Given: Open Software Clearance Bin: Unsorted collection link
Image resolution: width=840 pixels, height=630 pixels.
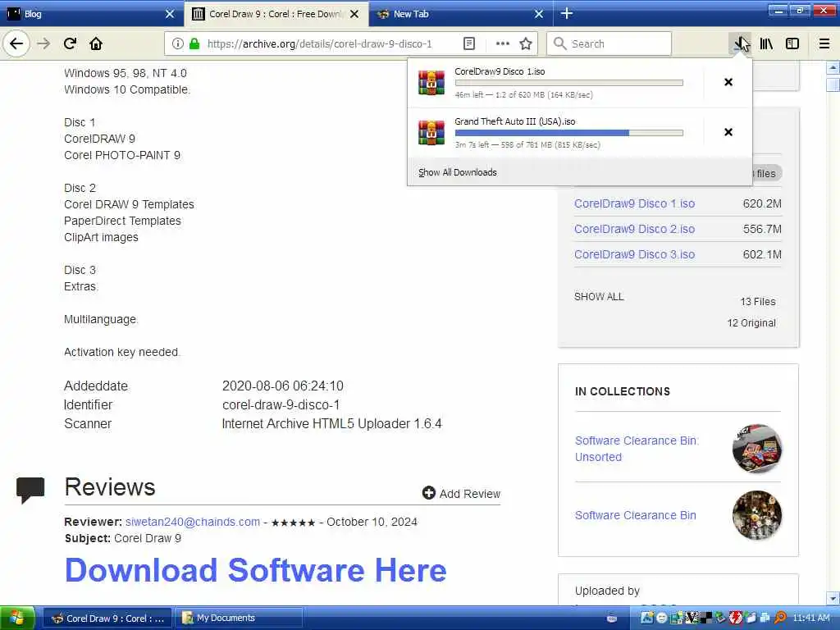Looking at the screenshot, I should point(637,449).
